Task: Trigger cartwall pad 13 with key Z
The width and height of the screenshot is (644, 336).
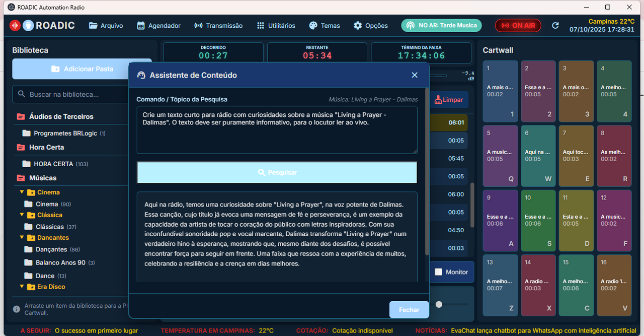Action: (x=500, y=285)
